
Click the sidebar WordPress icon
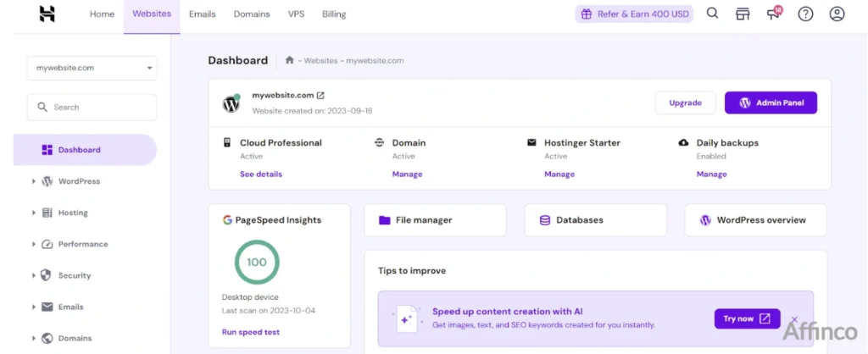point(47,181)
